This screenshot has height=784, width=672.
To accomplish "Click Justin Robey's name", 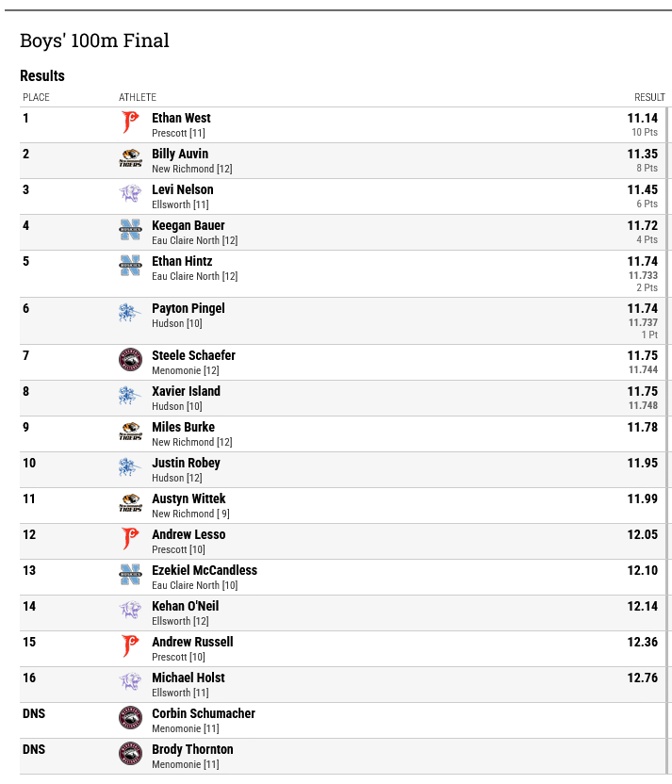I will [x=186, y=463].
